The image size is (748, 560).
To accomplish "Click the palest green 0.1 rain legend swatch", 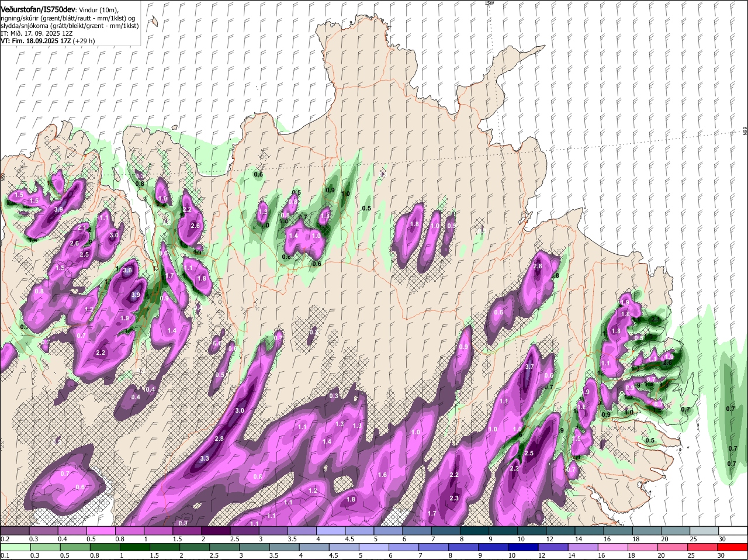I will (x=16, y=548).
